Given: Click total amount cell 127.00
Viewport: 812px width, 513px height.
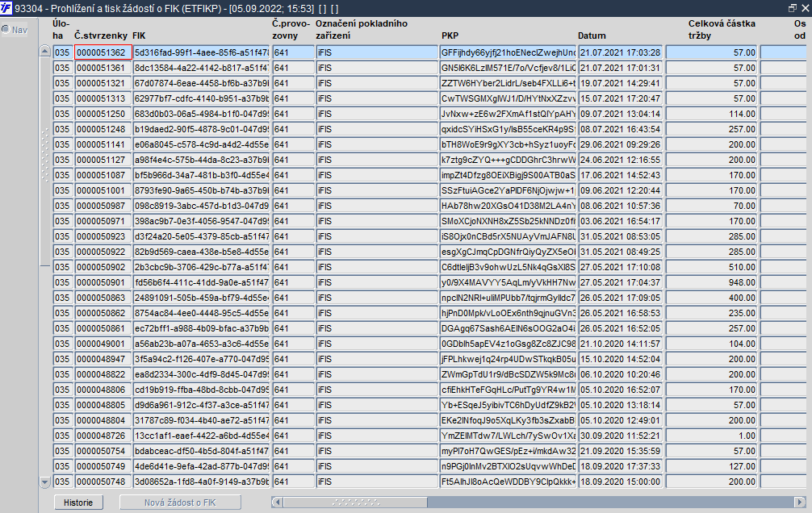Looking at the screenshot, I should point(712,466).
